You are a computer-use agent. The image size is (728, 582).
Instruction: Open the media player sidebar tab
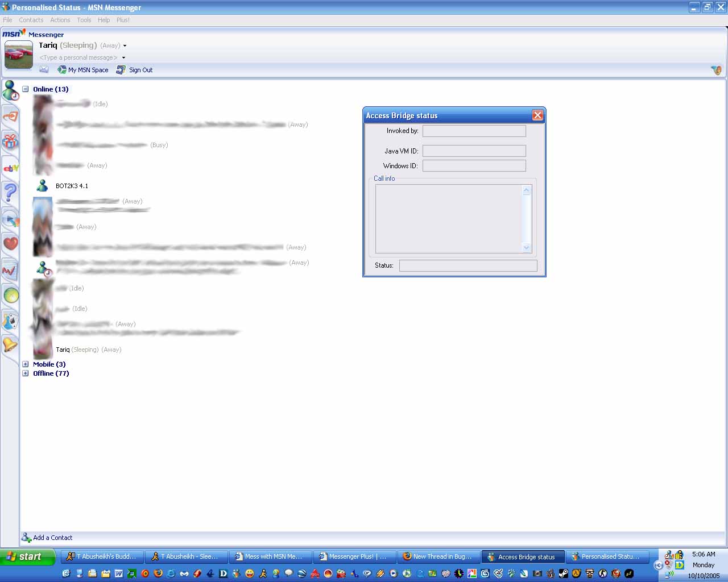click(x=10, y=219)
